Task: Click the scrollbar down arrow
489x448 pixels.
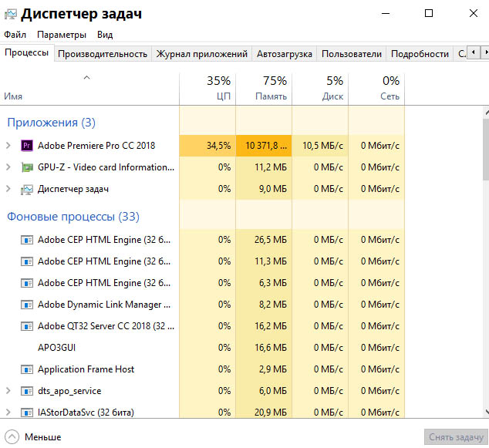Action: tap(486, 413)
